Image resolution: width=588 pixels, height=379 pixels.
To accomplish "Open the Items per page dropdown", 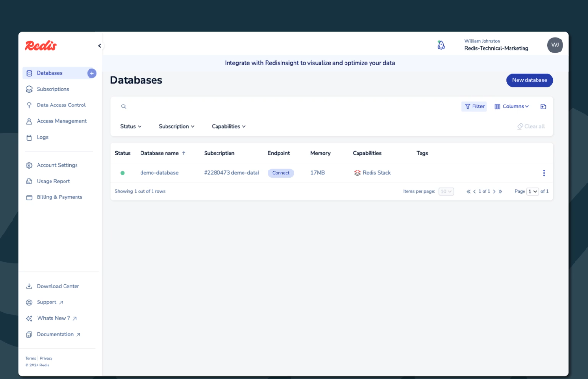I will 446,191.
